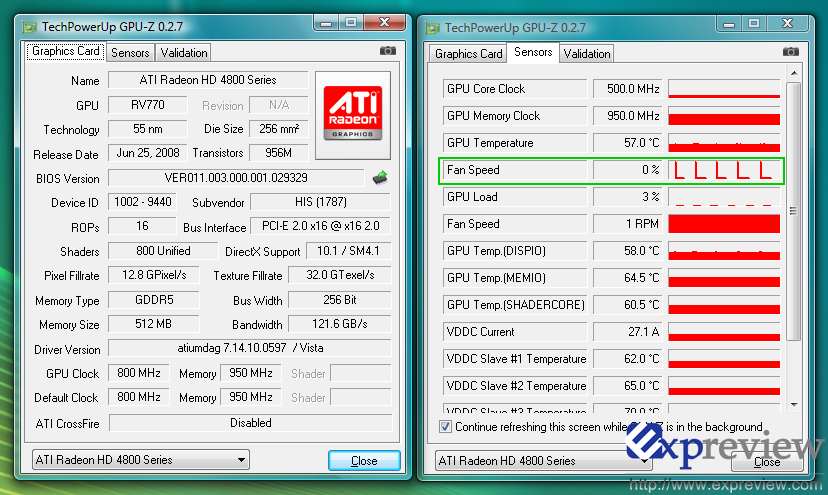This screenshot has width=828, height=495.
Task: Switch to Validation tab in left window
Action: click(x=184, y=53)
